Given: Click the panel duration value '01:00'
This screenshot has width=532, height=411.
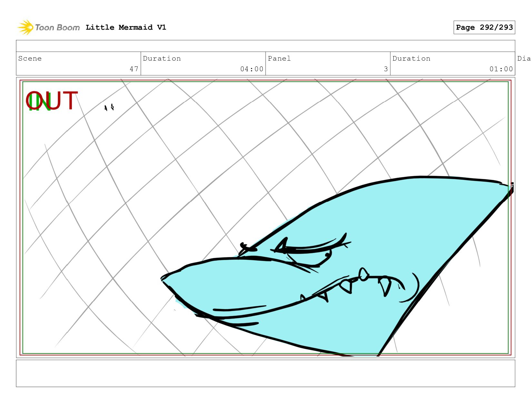Looking at the screenshot, I should 501,69.
